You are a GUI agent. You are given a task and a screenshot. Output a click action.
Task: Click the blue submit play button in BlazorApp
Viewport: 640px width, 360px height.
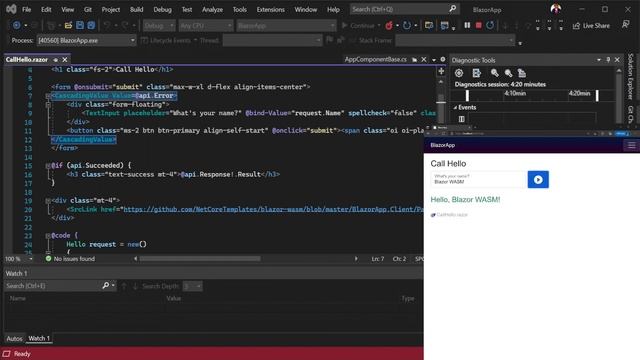538,180
